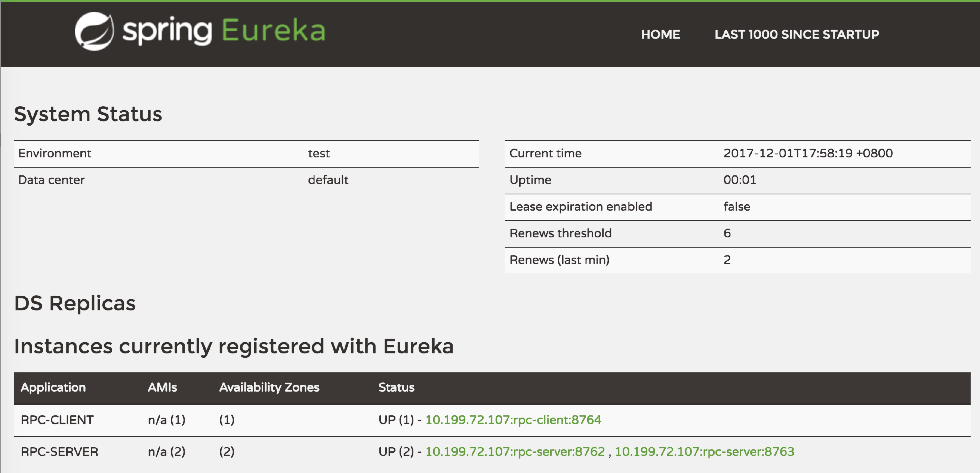Click RPC-SERVER availability zones (2) cell

point(227,452)
